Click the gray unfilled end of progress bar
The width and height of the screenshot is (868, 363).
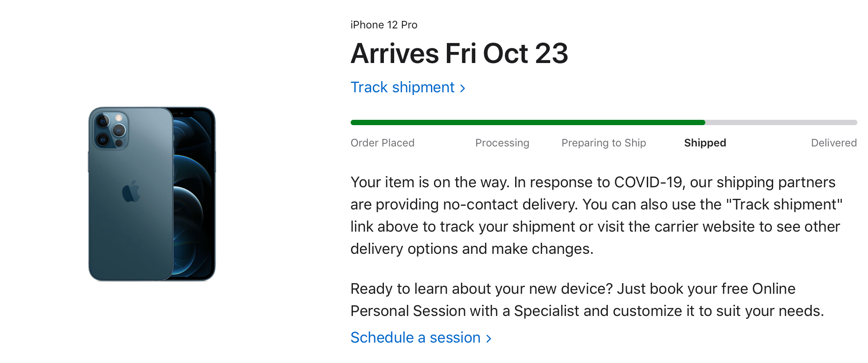coord(780,122)
